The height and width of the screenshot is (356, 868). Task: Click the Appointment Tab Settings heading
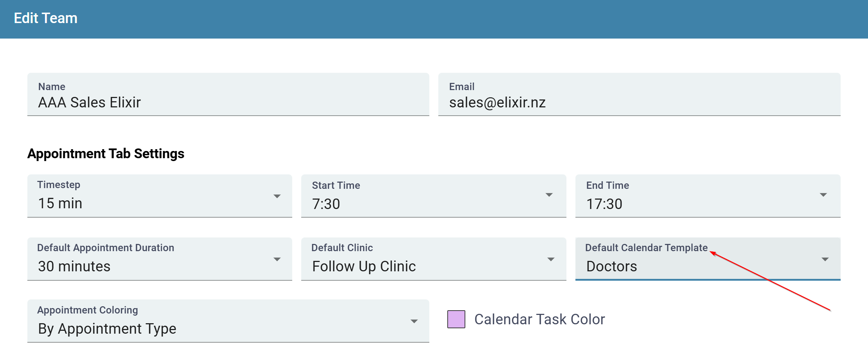coord(105,153)
